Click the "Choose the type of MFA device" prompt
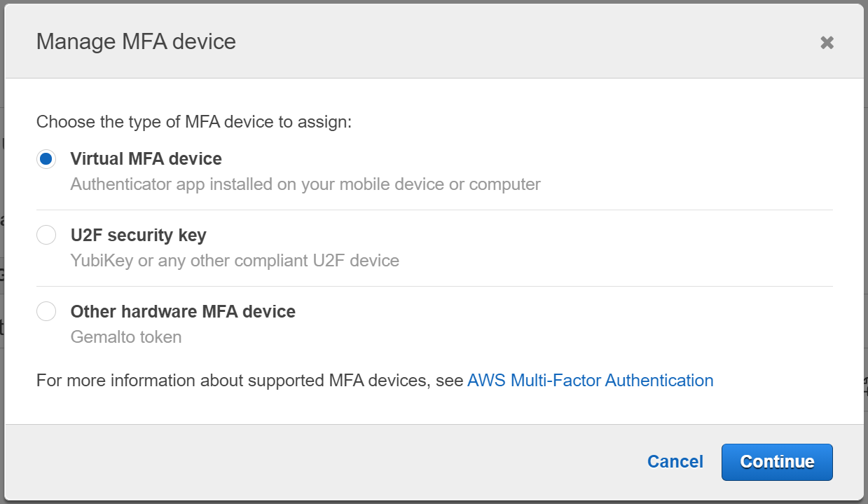Screen dimensions: 868x504 [193, 122]
